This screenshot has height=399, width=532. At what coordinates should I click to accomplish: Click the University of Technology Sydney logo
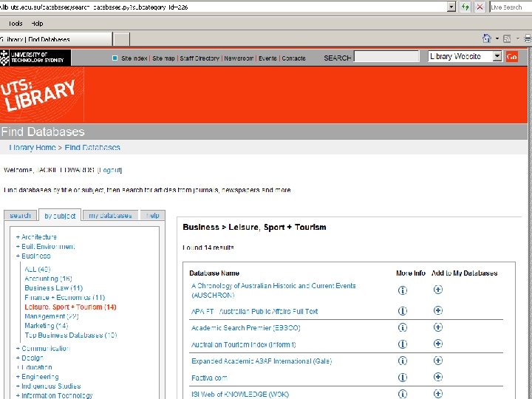tap(35, 58)
